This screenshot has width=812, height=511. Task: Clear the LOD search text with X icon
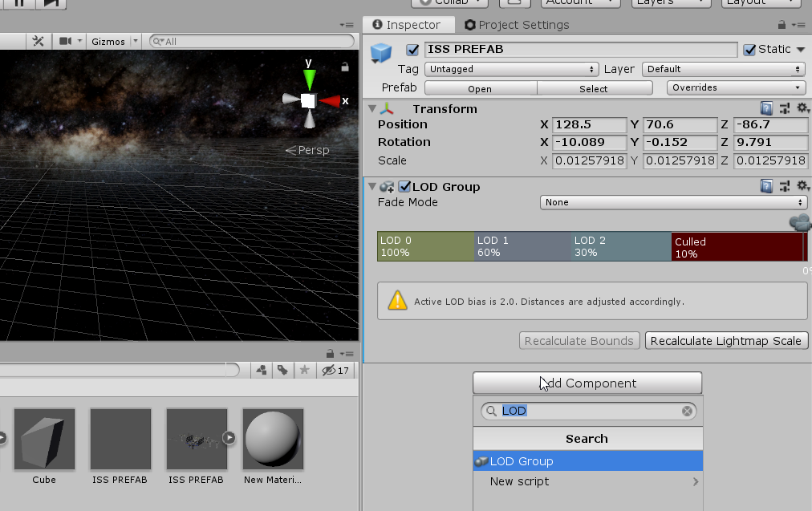point(687,411)
